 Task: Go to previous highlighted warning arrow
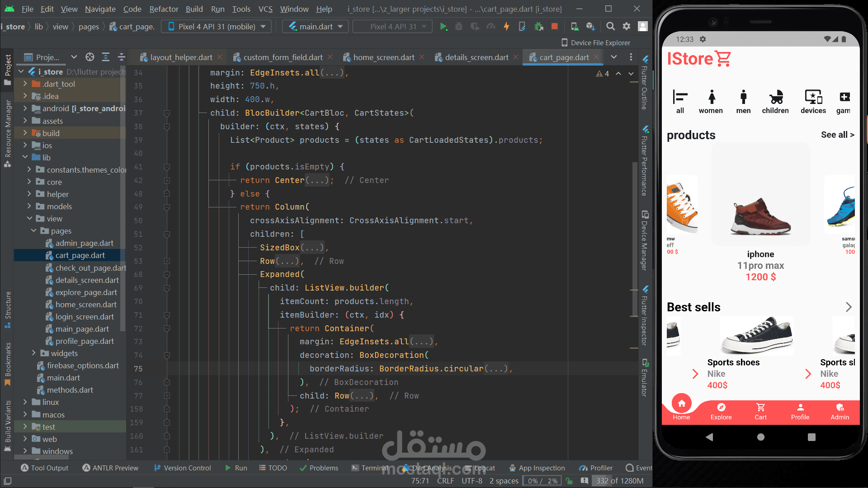tap(618, 74)
